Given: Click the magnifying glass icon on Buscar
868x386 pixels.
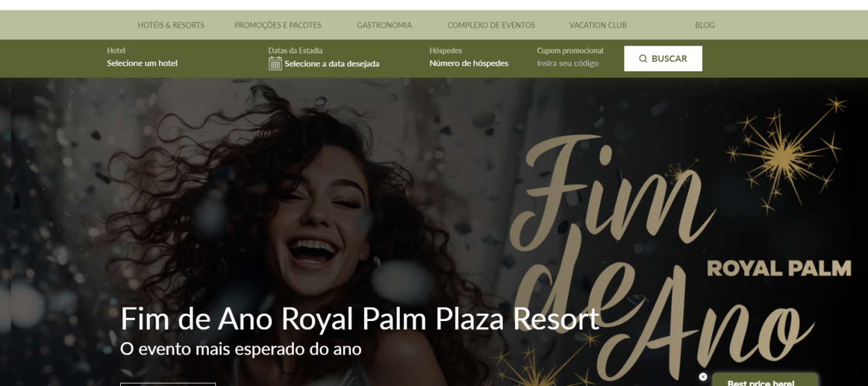Looking at the screenshot, I should 643,59.
